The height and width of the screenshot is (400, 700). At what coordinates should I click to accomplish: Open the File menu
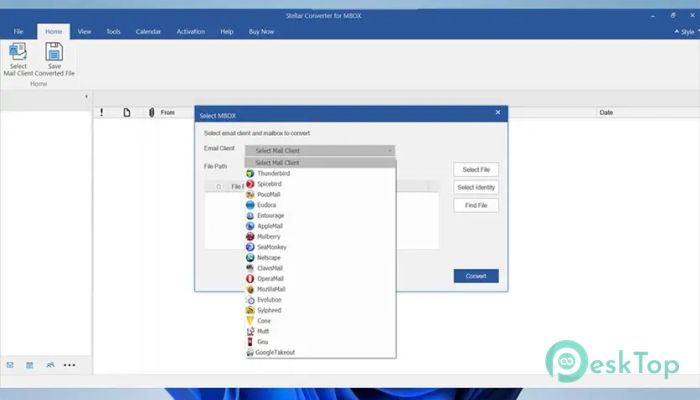18,32
